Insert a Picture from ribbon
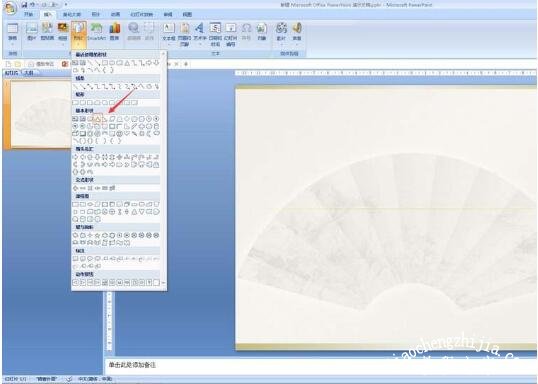Viewport: 538px width, 384px height. (32, 32)
